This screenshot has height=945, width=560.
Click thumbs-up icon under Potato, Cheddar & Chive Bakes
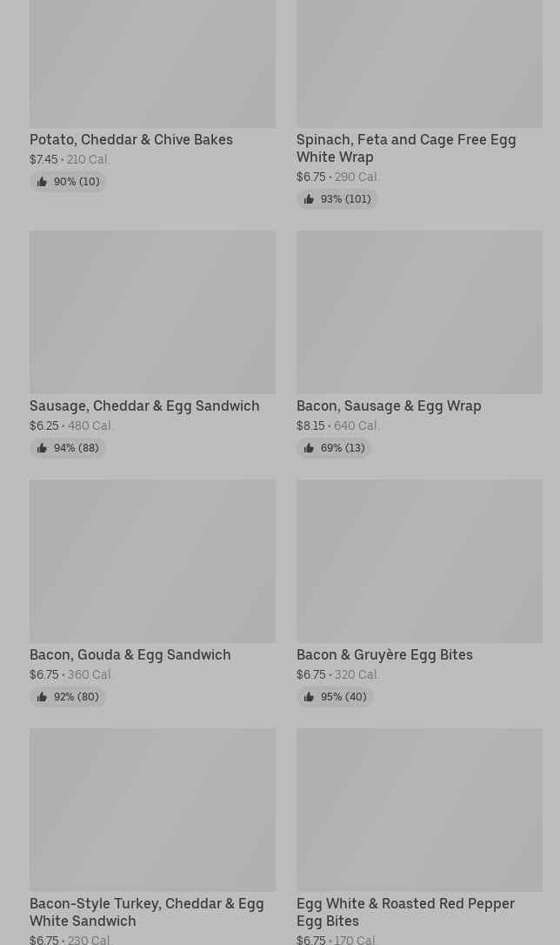click(42, 182)
